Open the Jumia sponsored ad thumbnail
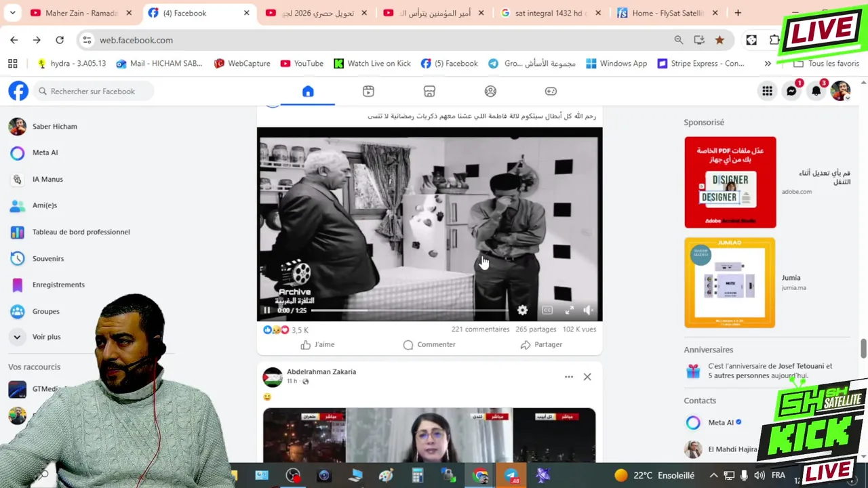 [730, 283]
